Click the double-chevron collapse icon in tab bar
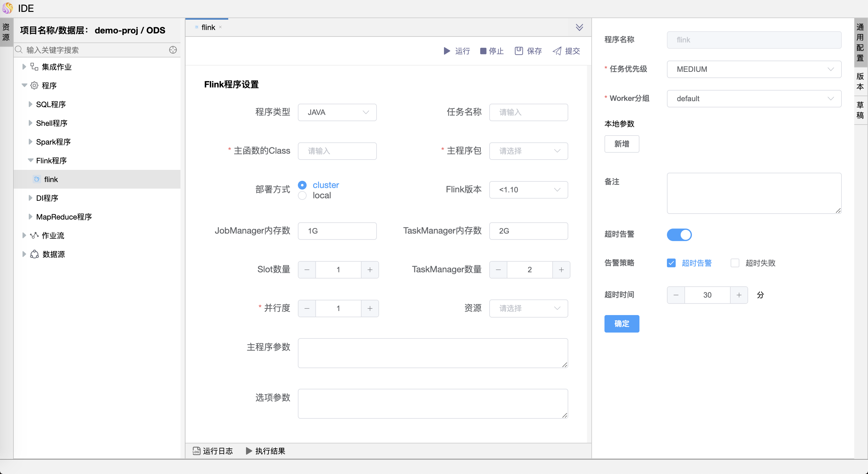868x474 pixels. tap(579, 27)
